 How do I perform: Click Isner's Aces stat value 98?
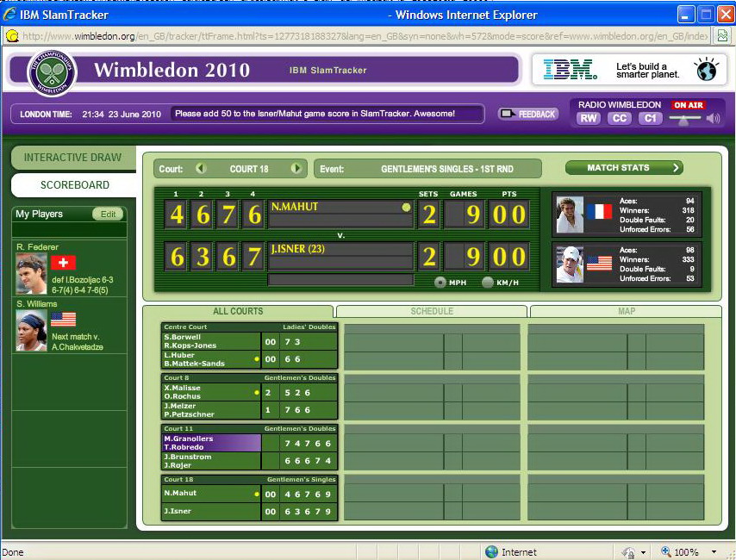point(690,250)
